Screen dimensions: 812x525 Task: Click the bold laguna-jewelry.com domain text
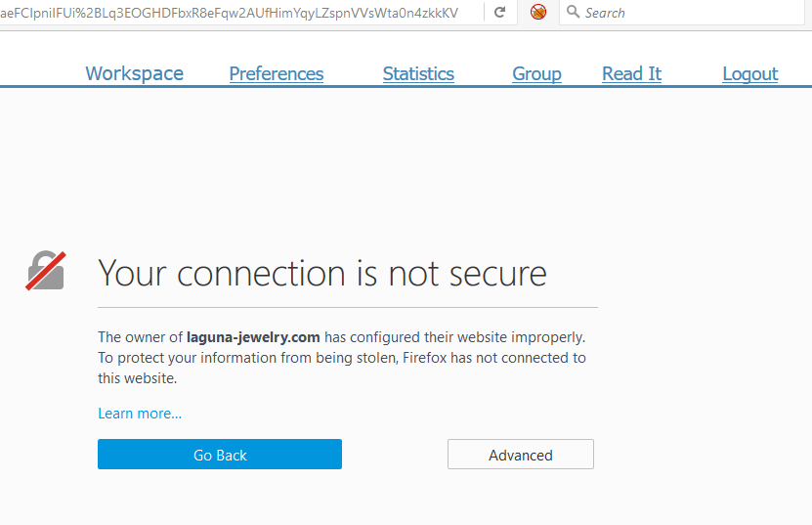[253, 337]
